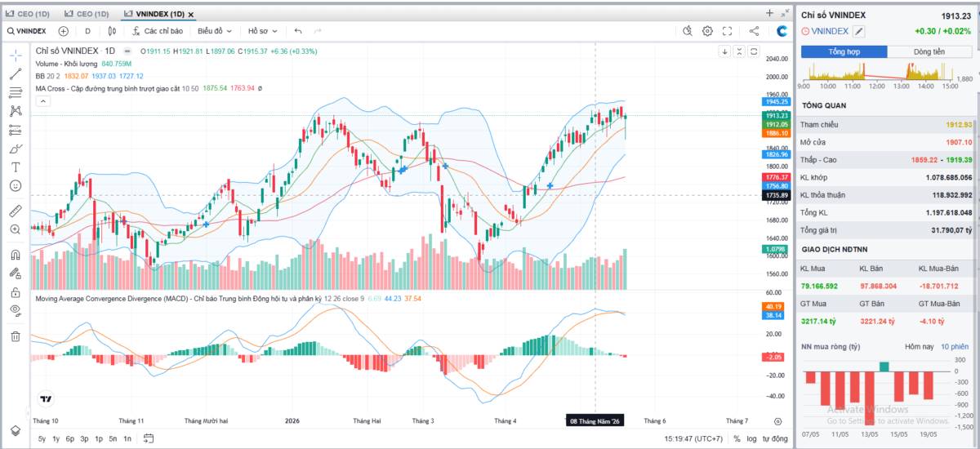Open the Fibonacci/horizontal lines tool
The width and height of the screenshot is (980, 449).
pos(16,92)
